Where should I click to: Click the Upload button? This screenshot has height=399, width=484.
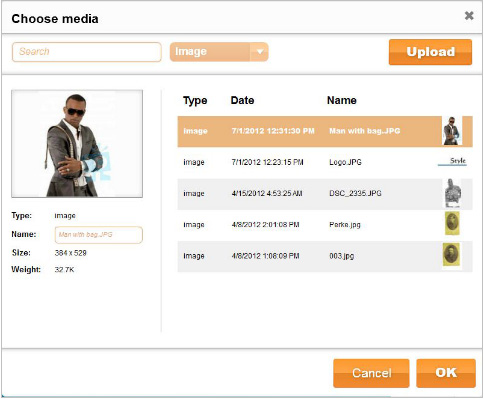click(430, 52)
